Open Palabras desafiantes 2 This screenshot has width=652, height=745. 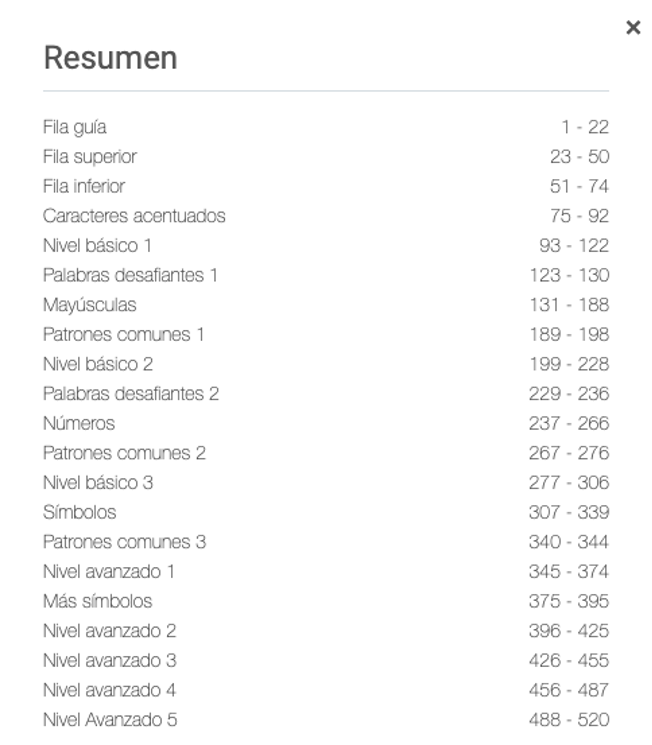point(131,394)
